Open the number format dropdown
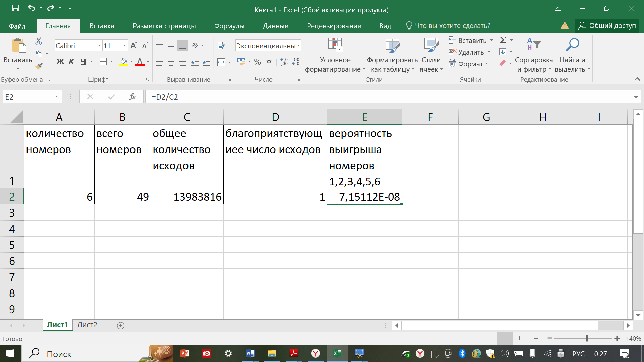 point(298,46)
